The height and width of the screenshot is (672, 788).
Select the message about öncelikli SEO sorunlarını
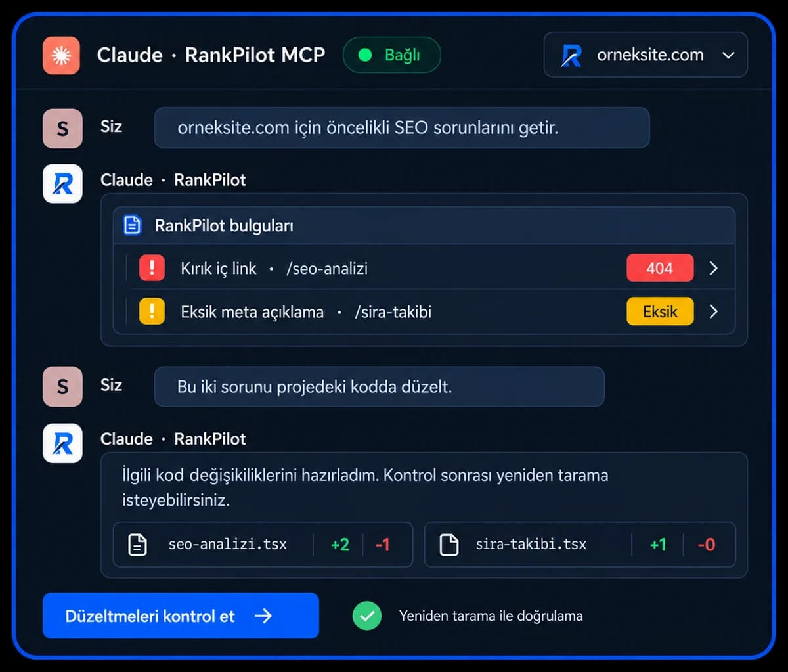coord(402,127)
